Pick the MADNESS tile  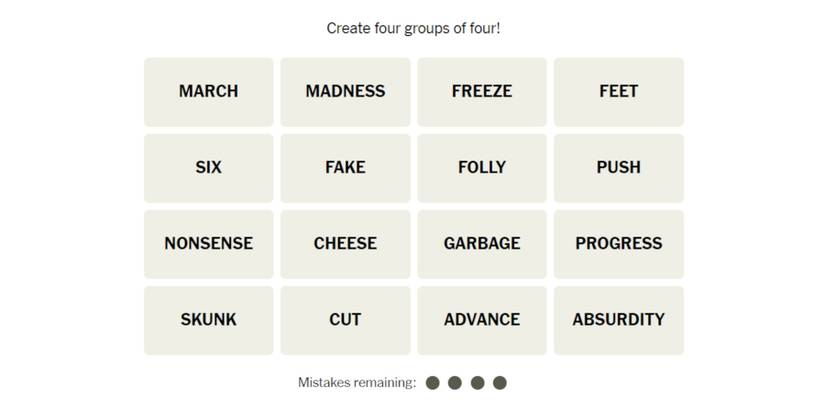click(345, 91)
